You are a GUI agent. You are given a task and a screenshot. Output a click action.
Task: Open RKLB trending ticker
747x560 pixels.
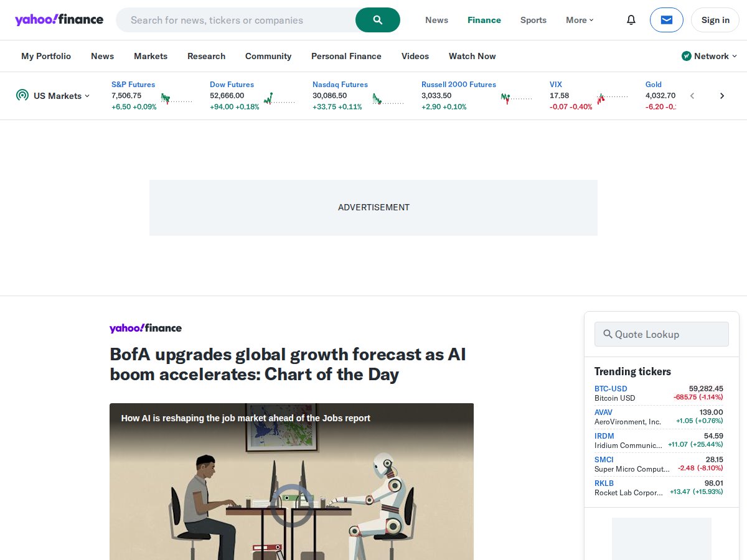pos(604,483)
